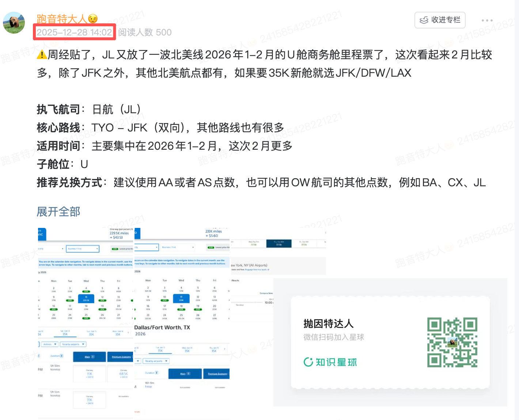Open the Nearby airports dropdown
Screen dimensions: 519x420
click(72, 344)
